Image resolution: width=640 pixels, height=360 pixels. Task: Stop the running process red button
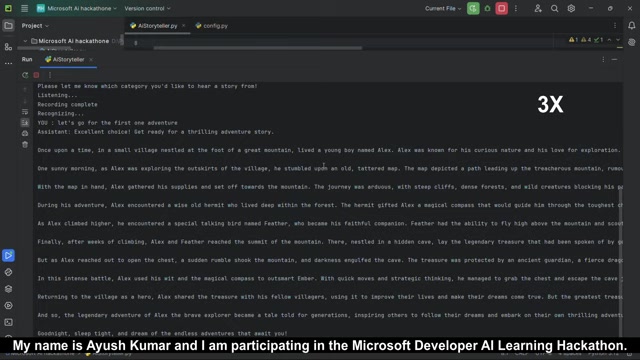point(502,8)
